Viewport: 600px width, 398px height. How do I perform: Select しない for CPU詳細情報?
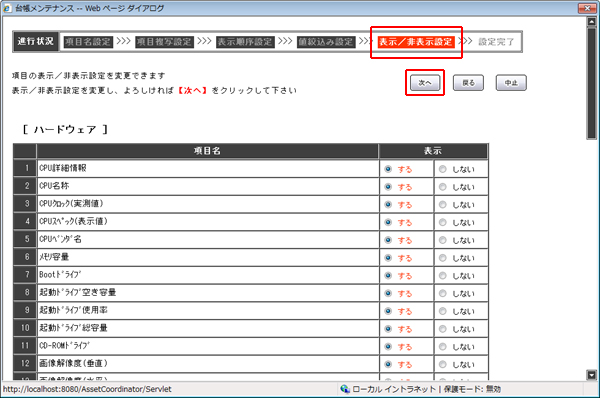(443, 169)
